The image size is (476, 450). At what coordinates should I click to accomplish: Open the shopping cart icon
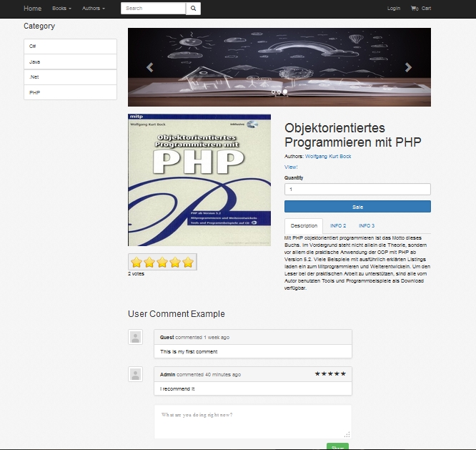pyautogui.click(x=414, y=8)
